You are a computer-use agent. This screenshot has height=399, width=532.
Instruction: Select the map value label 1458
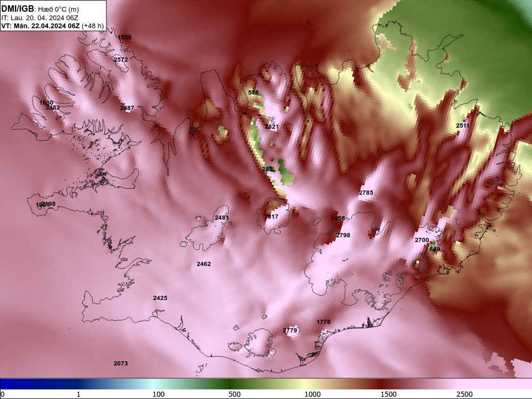pos(338,219)
